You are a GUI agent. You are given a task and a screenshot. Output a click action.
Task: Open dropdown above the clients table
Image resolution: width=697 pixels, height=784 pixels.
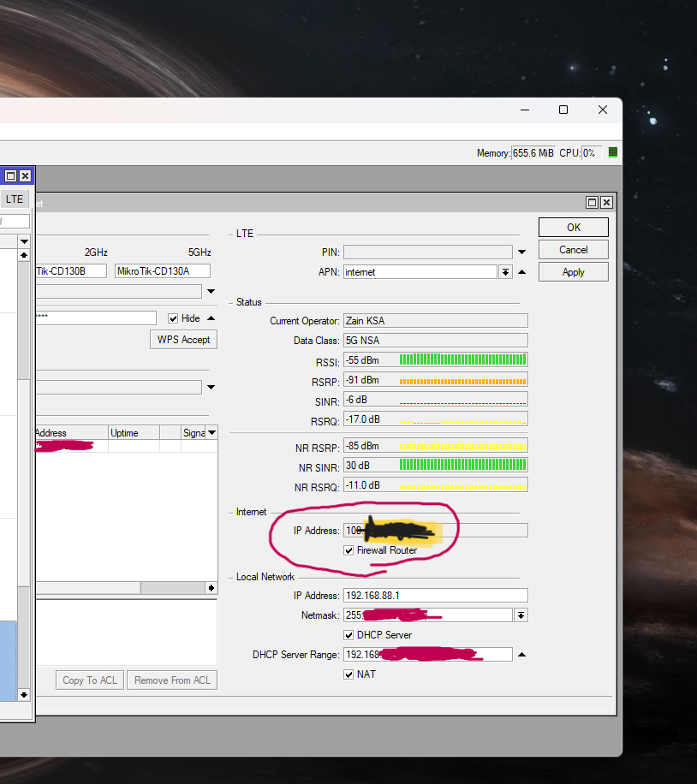(x=211, y=387)
